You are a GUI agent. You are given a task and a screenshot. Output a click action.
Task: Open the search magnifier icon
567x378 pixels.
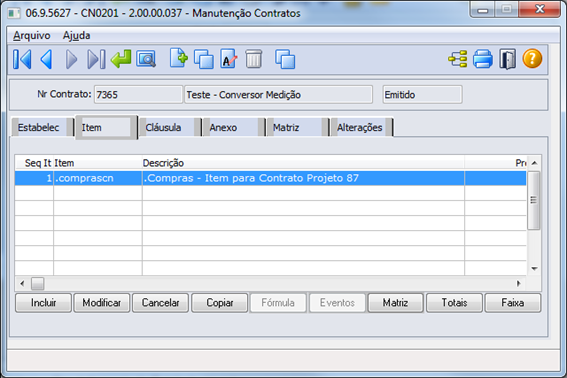[146, 59]
